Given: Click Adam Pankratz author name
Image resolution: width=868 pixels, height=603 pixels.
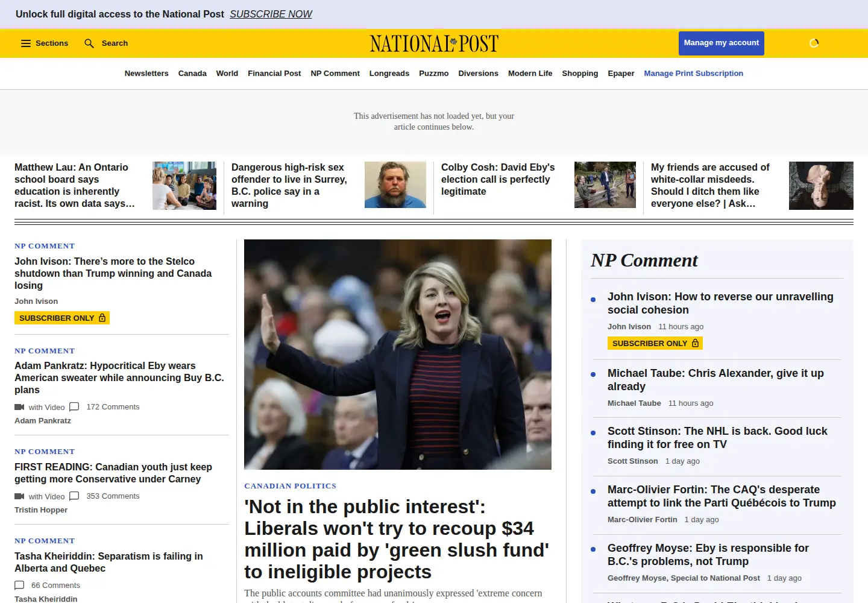Looking at the screenshot, I should [43, 421].
